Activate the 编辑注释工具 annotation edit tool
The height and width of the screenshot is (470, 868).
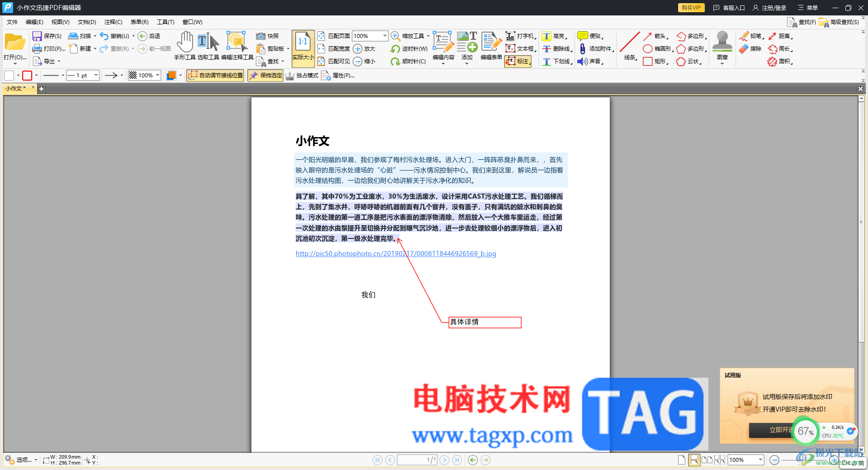237,46
